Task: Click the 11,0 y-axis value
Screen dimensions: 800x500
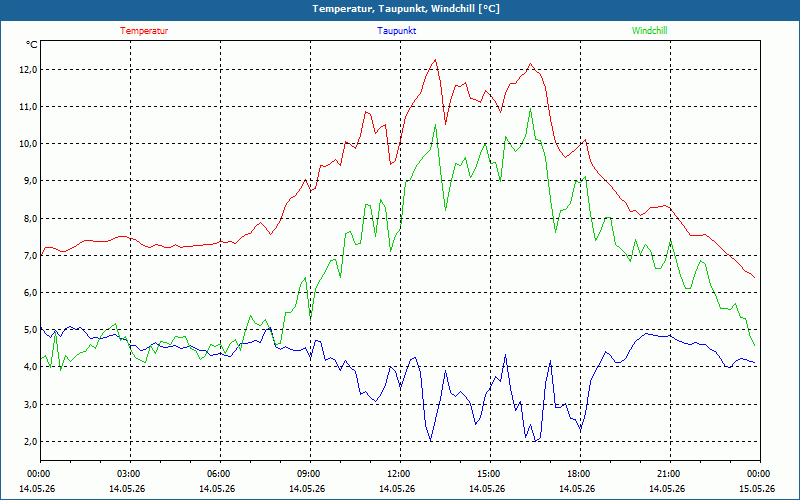Action: point(29,107)
